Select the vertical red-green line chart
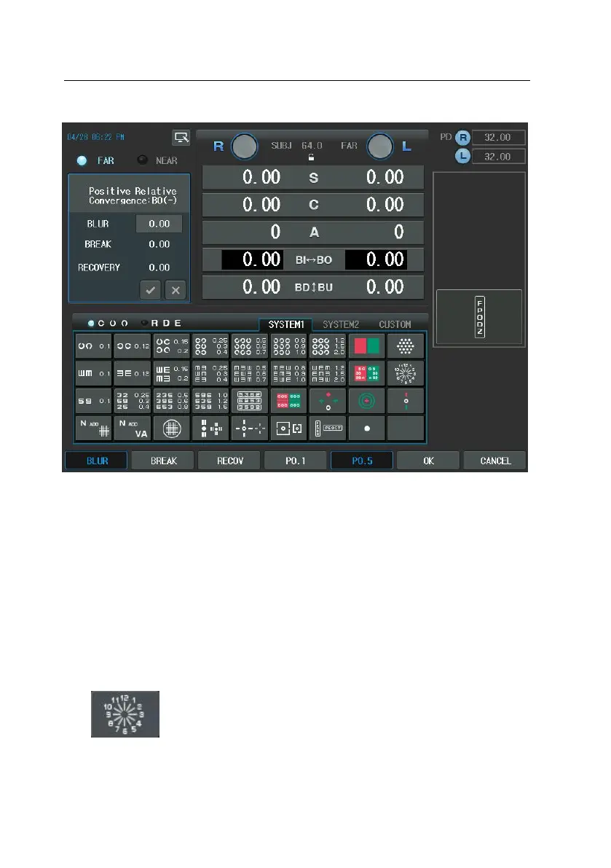Viewport: 611px width, 868px height. pos(406,401)
